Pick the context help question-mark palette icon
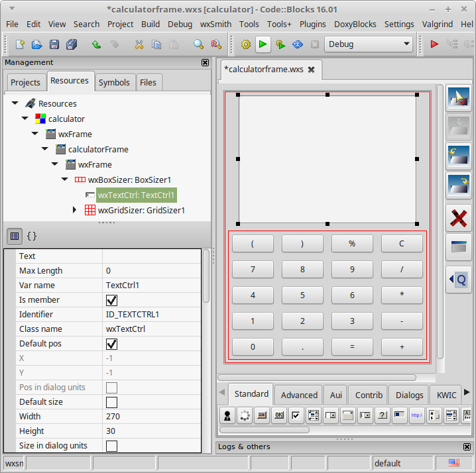The height and width of the screenshot is (473, 476). click(383, 415)
